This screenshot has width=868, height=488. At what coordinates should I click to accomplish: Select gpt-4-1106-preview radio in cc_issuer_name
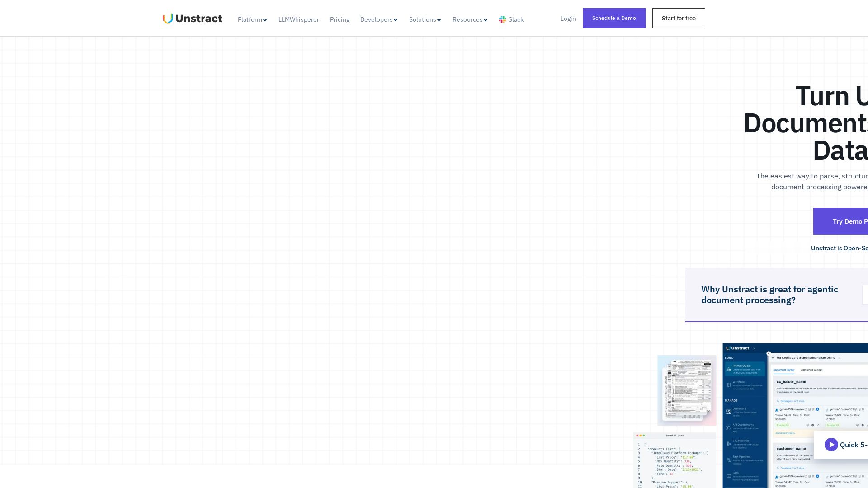click(817, 409)
